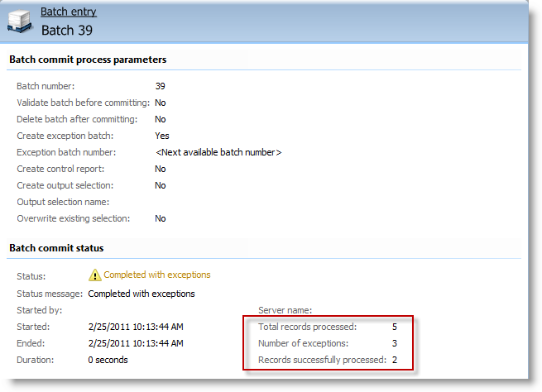Screen dimensions: 542x392
Task: Click the Next available batch number text
Action: 218,152
